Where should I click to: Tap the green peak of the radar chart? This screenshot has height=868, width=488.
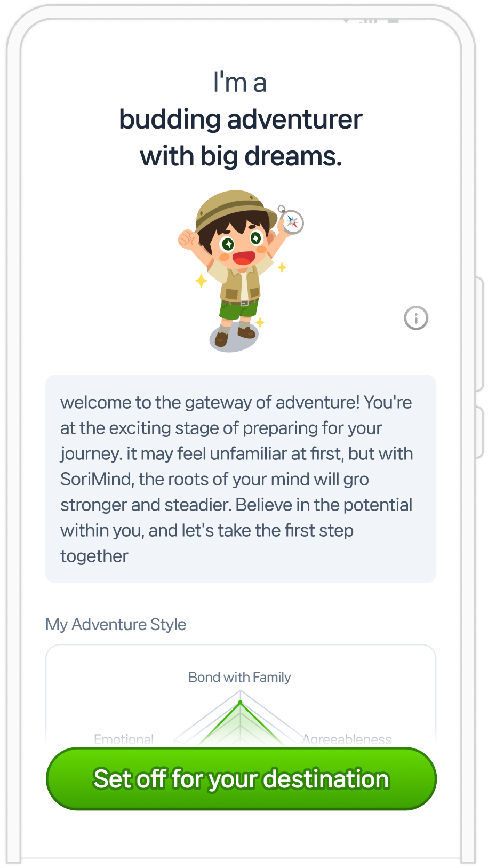241,703
